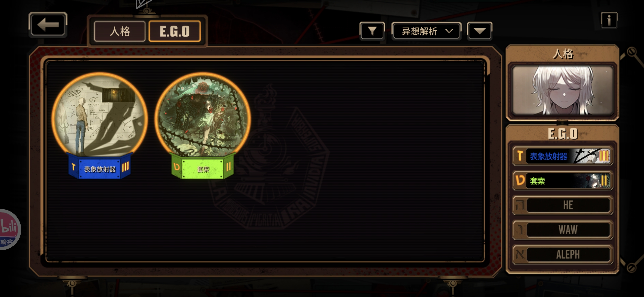Select the empty WAW slot
Image resolution: width=644 pixels, height=297 pixels.
coord(563,230)
